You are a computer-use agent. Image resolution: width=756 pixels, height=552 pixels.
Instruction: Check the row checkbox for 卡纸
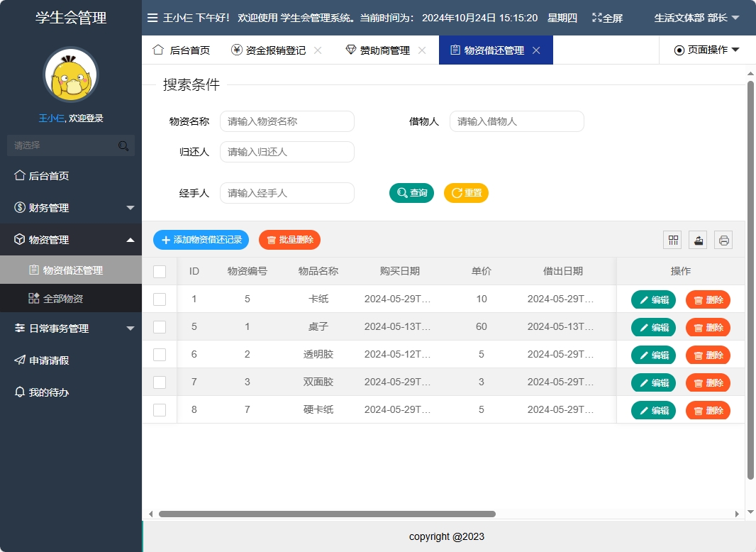[x=160, y=299]
